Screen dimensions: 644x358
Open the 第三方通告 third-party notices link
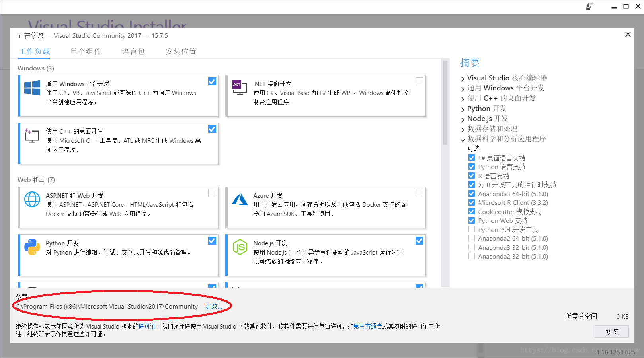pyautogui.click(x=368, y=326)
